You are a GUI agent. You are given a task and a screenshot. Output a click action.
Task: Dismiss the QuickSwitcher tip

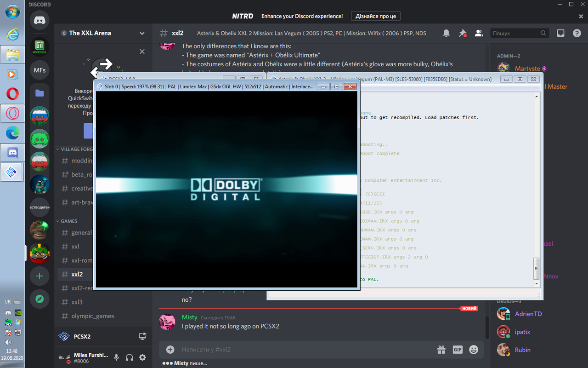click(x=142, y=52)
